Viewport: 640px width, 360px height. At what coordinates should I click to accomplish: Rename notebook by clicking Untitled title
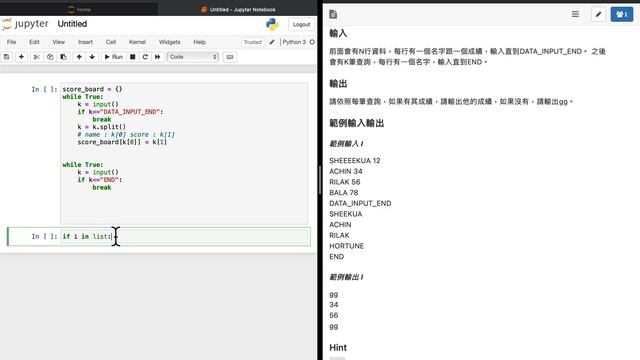[x=72, y=24]
